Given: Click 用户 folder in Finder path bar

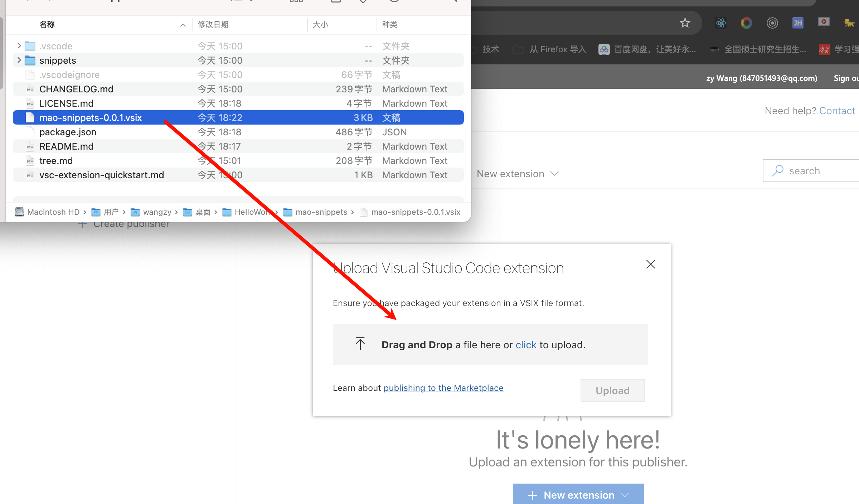Looking at the screenshot, I should (x=105, y=212).
